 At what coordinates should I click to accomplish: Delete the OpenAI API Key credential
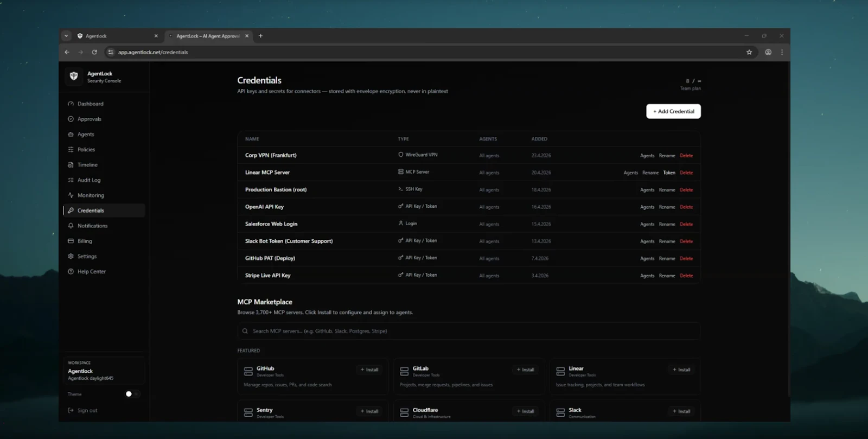[686, 207]
